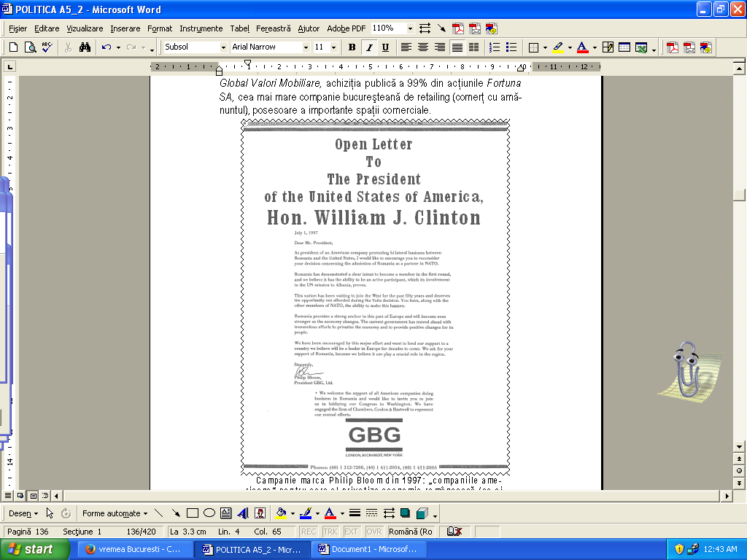Jump to previous page with double-arrow button
The height and width of the screenshot is (560, 747).
(739, 459)
